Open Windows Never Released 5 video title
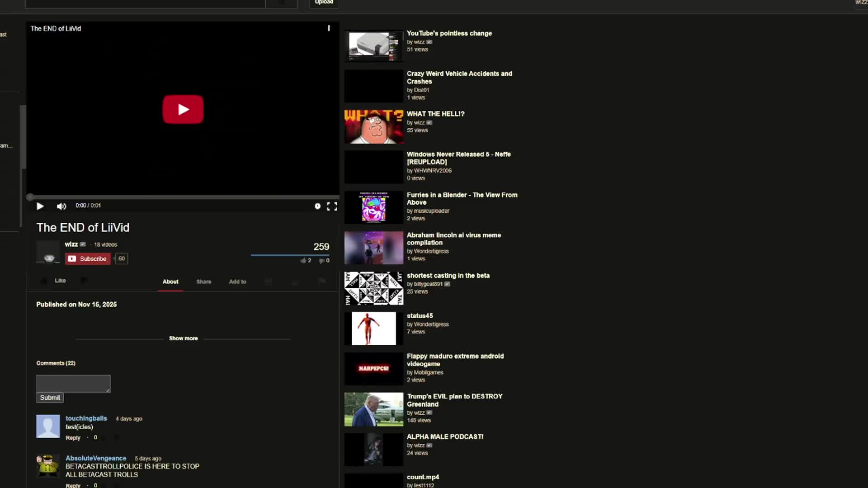 (458, 158)
